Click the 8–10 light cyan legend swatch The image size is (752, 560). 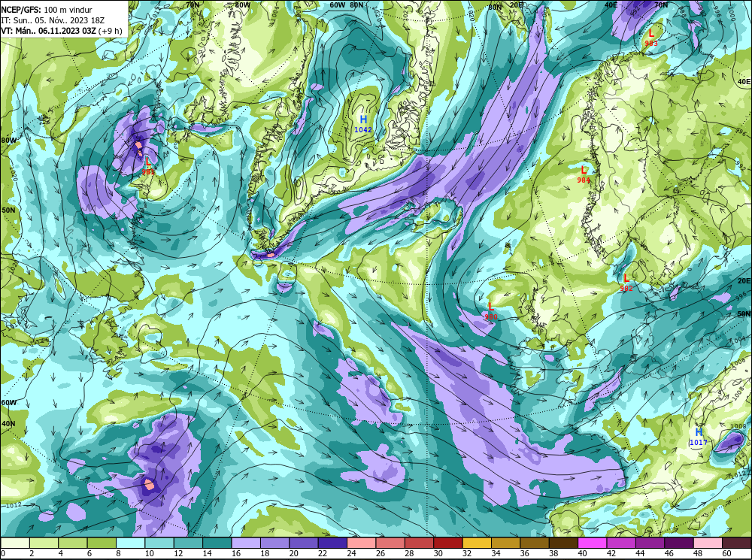pos(130,543)
